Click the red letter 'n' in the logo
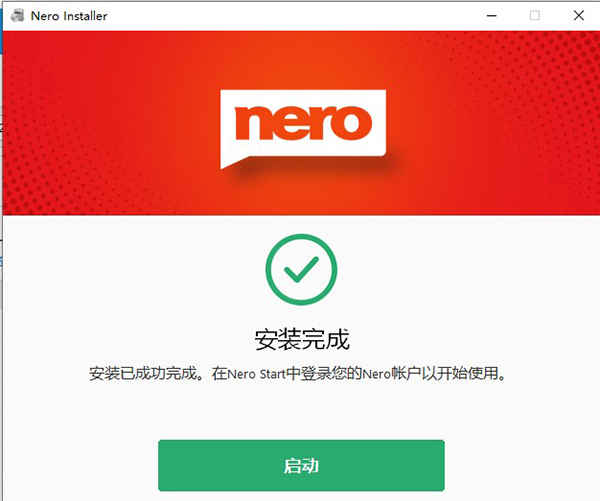Screen dimensions: 600x501 (x=252, y=123)
